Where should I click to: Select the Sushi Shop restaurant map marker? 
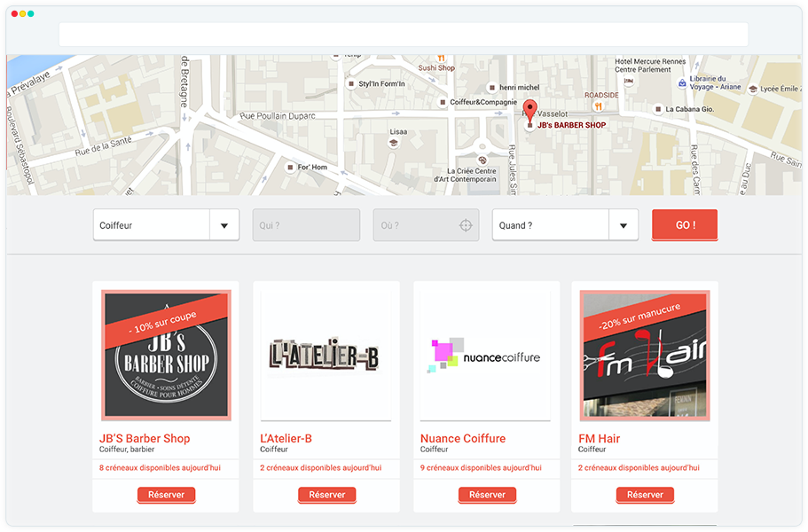[x=441, y=58]
